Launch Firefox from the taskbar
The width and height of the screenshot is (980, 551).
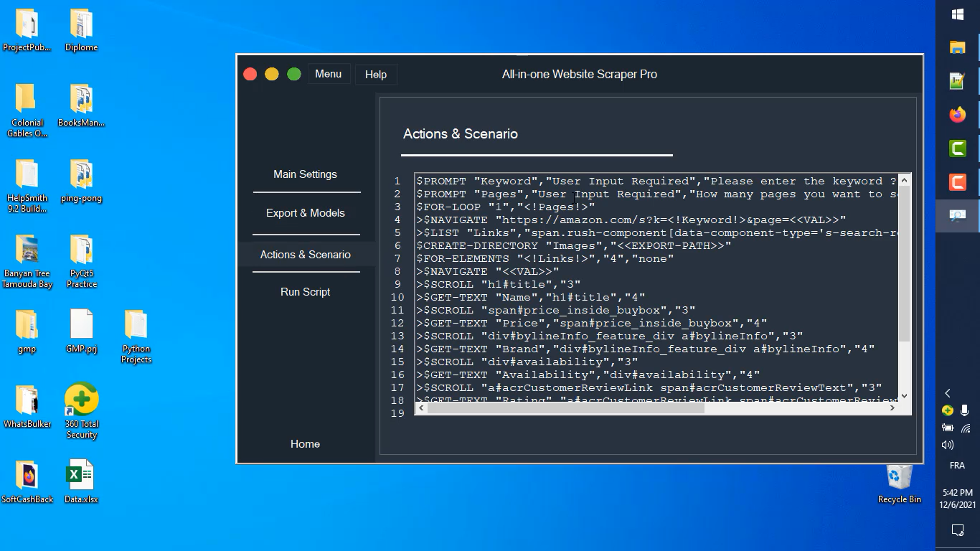[x=958, y=113]
